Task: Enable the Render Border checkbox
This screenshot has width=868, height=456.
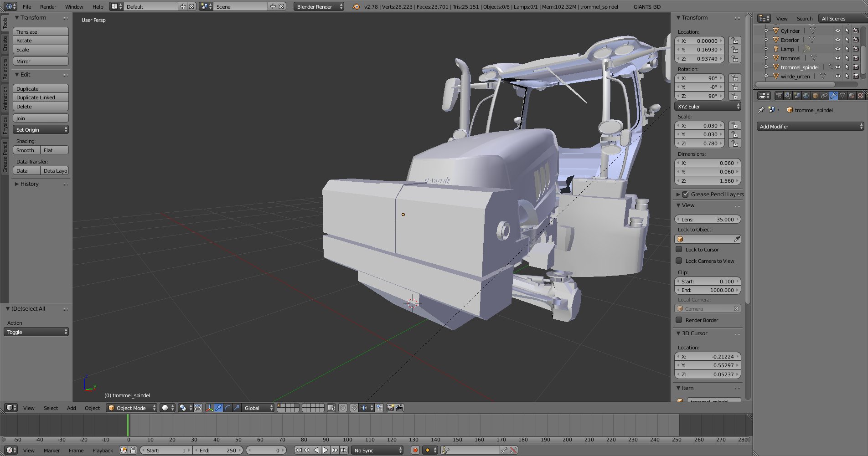Action: (679, 320)
